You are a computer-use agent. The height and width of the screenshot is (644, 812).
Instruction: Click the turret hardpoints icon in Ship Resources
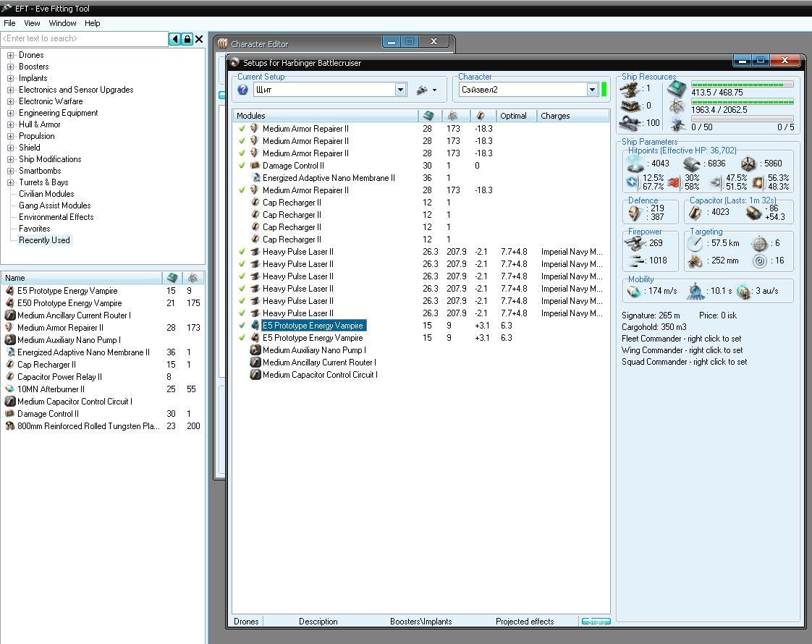(x=630, y=89)
